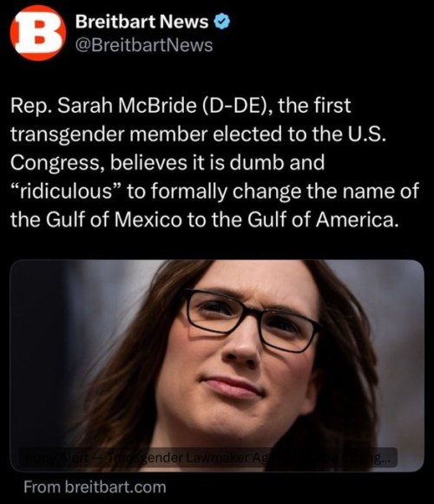
Task: Click the "Gulf of Mexico" phrase in tweet
Action: (114, 219)
